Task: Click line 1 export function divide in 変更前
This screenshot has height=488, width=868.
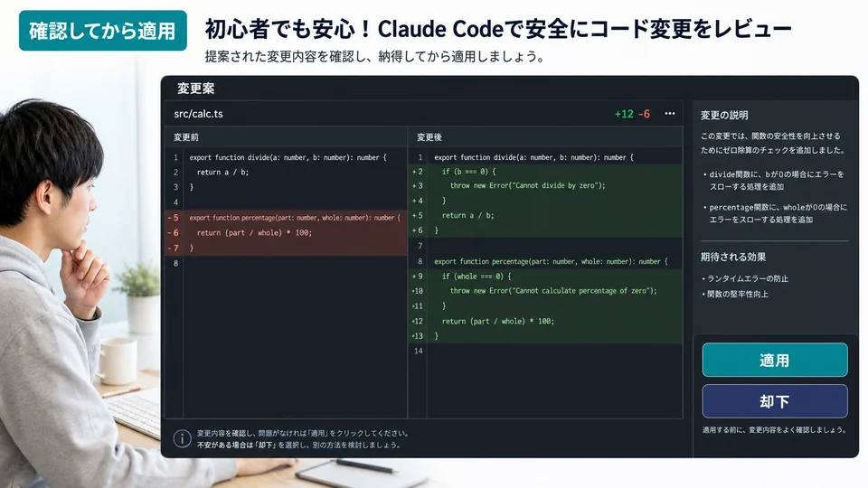Action: (x=287, y=157)
